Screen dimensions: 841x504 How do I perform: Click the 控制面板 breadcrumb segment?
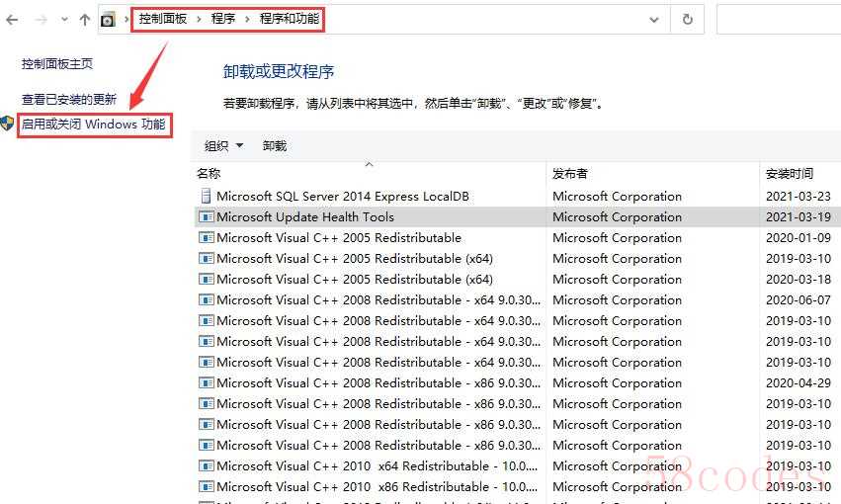[x=164, y=19]
